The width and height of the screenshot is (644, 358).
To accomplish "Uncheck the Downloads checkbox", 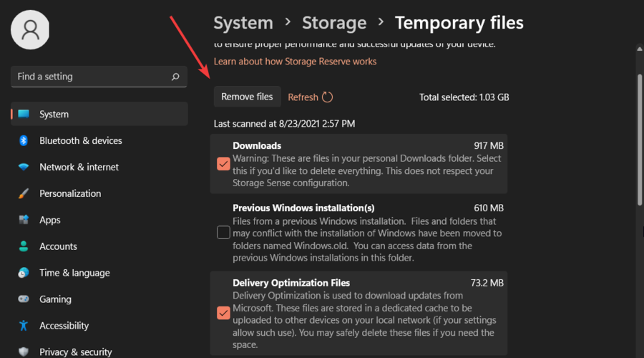I will pos(223,164).
